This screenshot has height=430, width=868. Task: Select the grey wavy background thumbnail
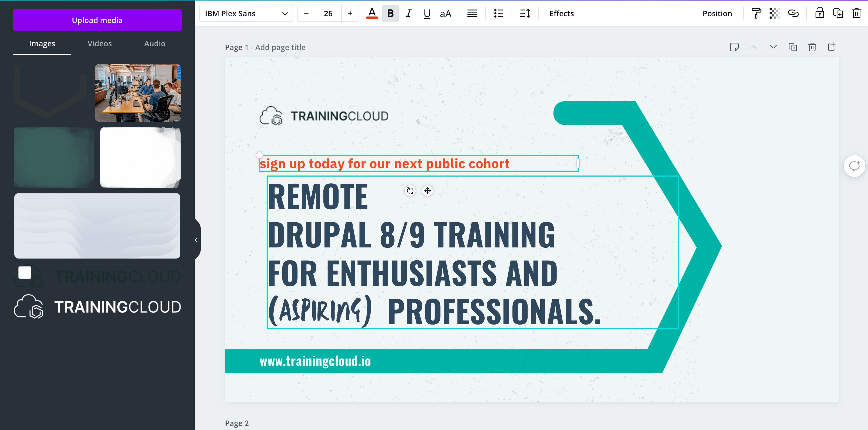coord(97,226)
